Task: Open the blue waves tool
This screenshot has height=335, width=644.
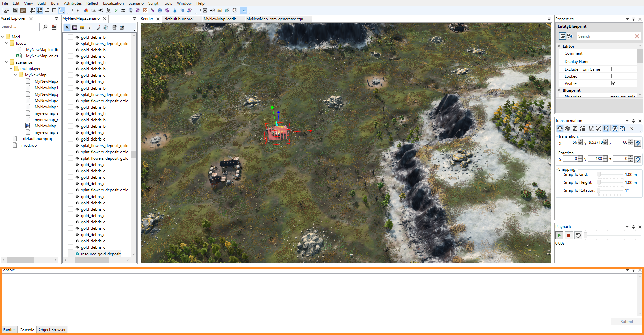Action: point(182,10)
